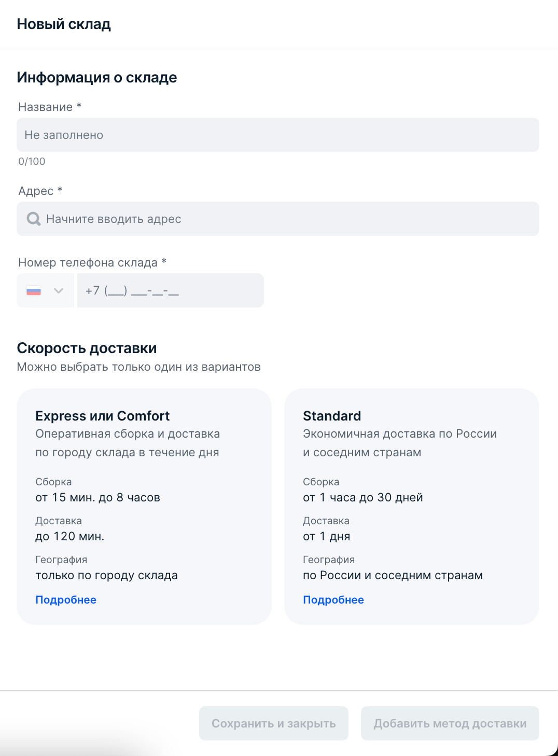The height and width of the screenshot is (756, 558).
Task: Focus the Адрес search input
Action: [x=278, y=219]
